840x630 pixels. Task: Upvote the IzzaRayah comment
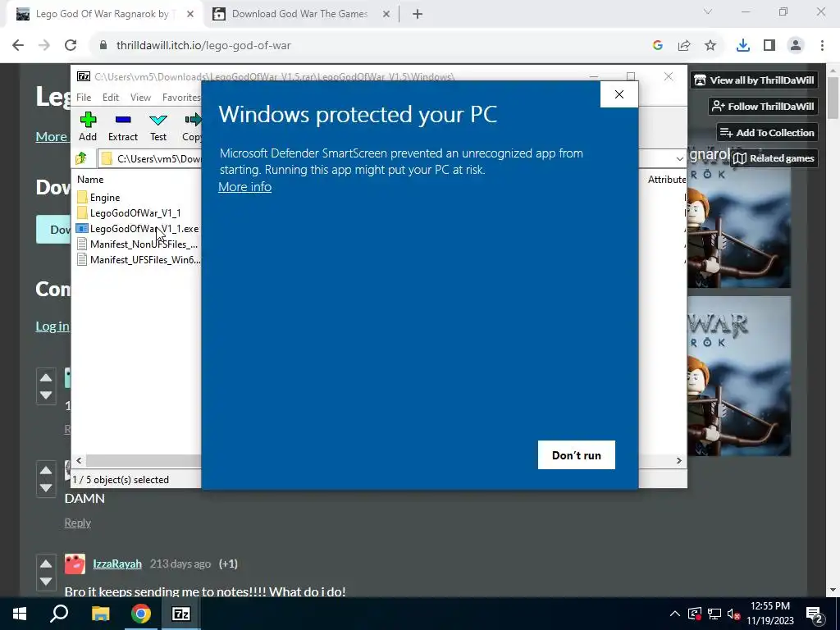point(46,564)
